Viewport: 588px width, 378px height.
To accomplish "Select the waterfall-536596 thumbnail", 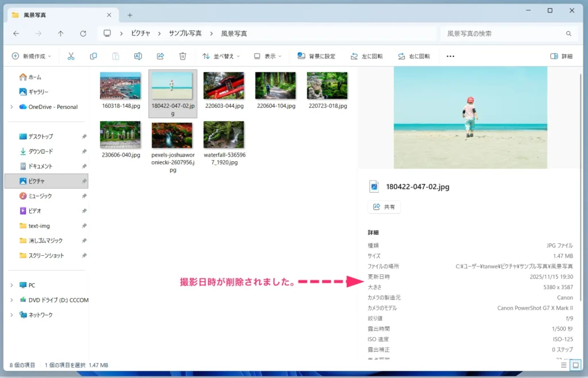I will pos(224,135).
